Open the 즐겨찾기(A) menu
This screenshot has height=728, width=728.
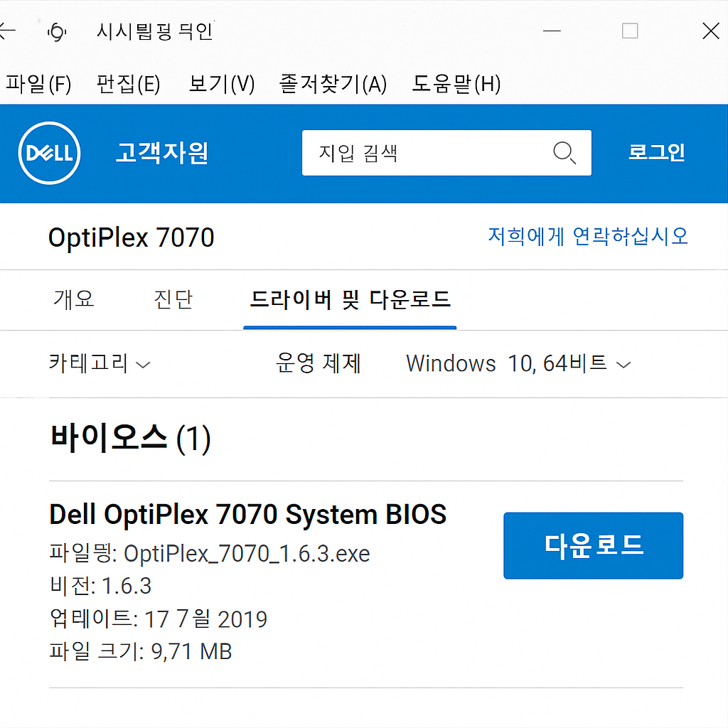pos(333,84)
